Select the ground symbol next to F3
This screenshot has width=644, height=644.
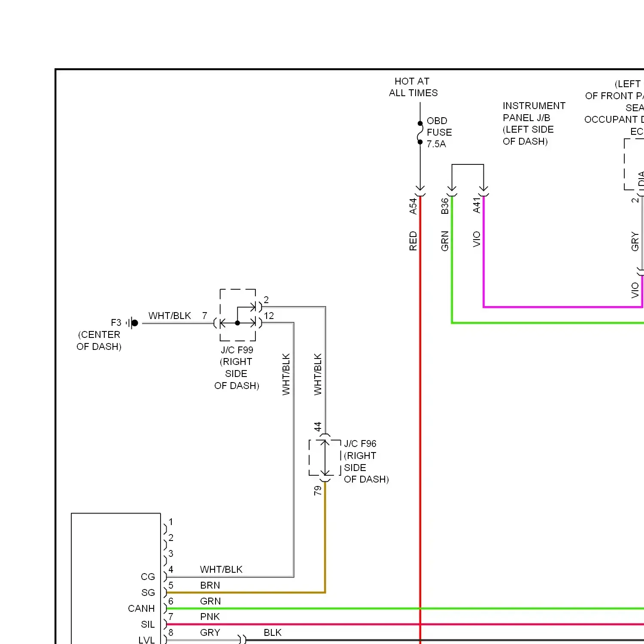133,323
